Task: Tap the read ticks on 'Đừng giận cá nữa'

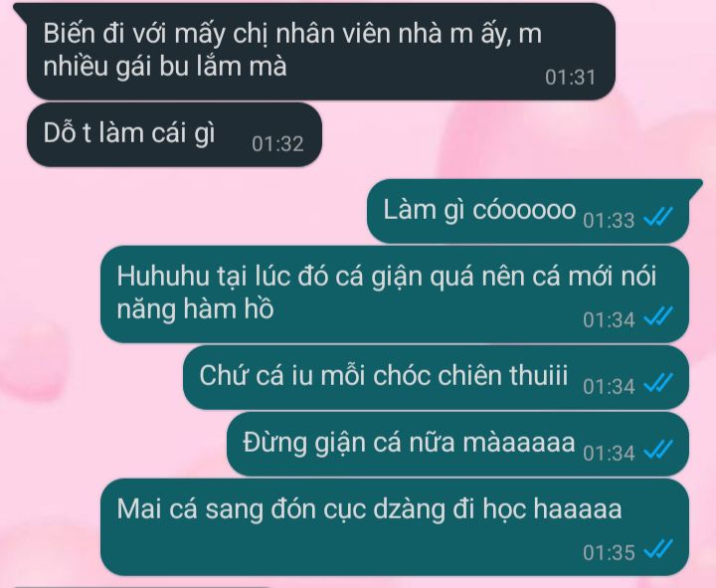Action: [x=658, y=450]
